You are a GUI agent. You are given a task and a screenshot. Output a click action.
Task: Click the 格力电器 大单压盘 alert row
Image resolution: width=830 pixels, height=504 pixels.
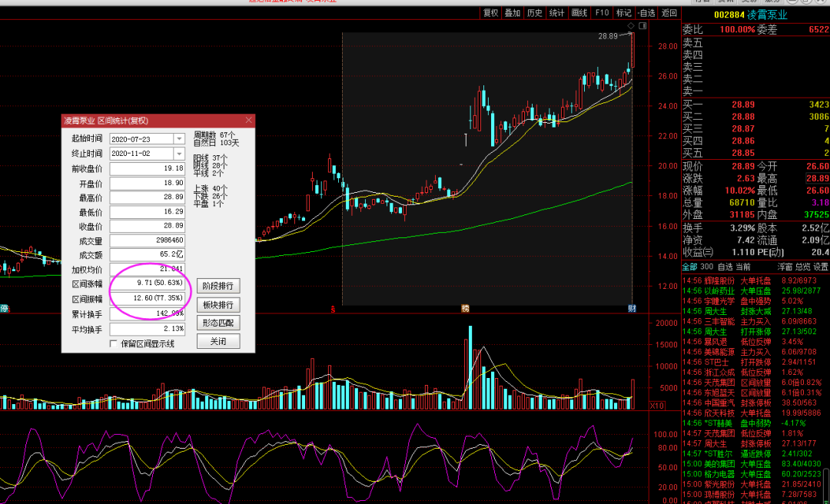pos(752,474)
